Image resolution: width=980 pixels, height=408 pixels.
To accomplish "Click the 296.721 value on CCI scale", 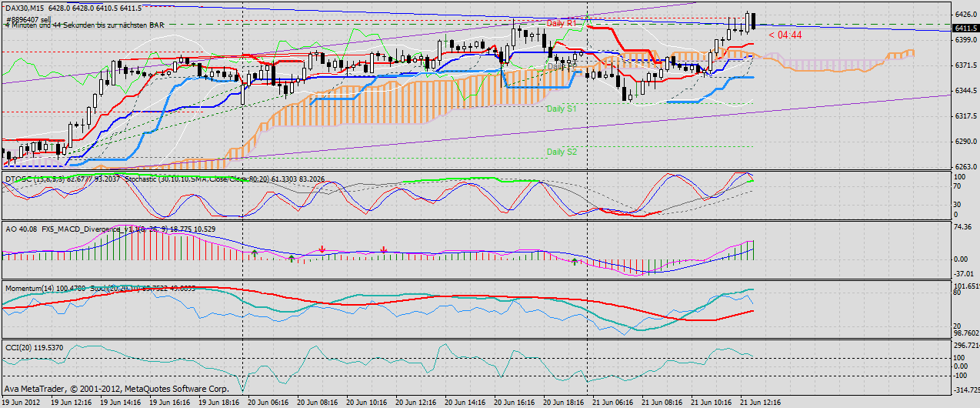I will click(966, 346).
